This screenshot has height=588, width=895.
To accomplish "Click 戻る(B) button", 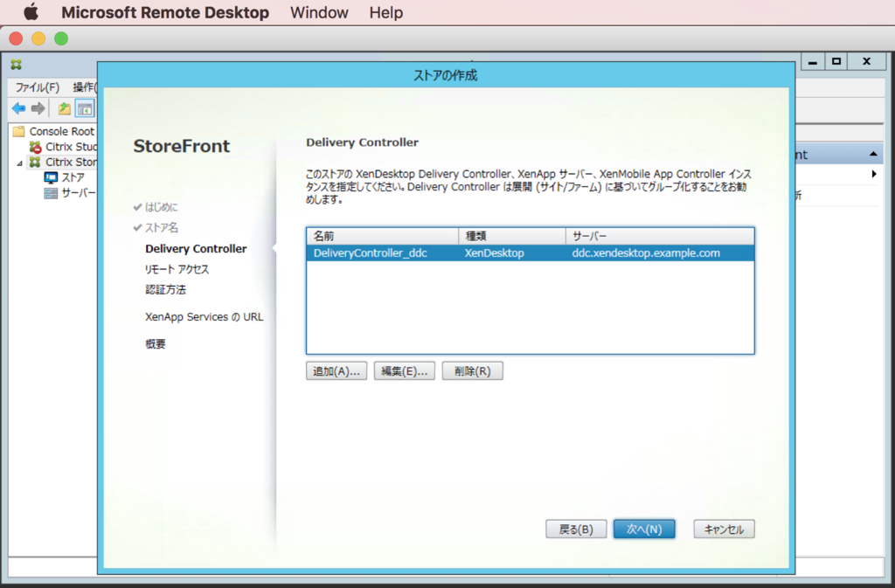I will (576, 529).
